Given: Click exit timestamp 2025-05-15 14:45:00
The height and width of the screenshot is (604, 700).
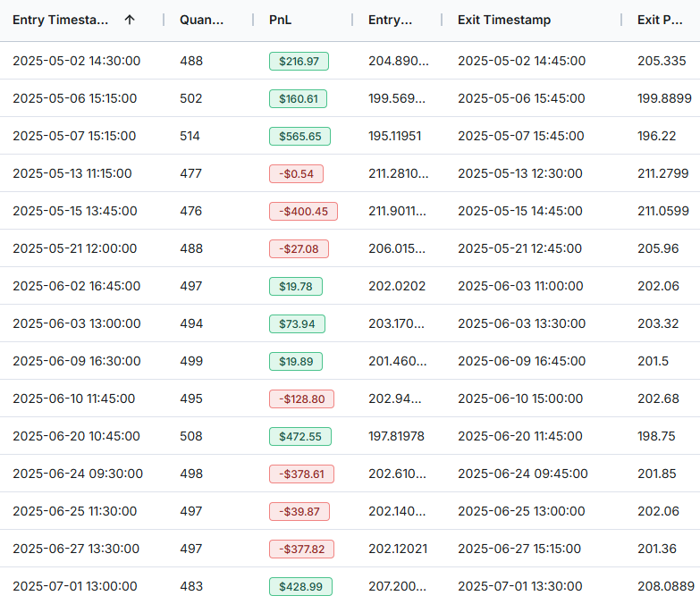Looking at the screenshot, I should [519, 211].
